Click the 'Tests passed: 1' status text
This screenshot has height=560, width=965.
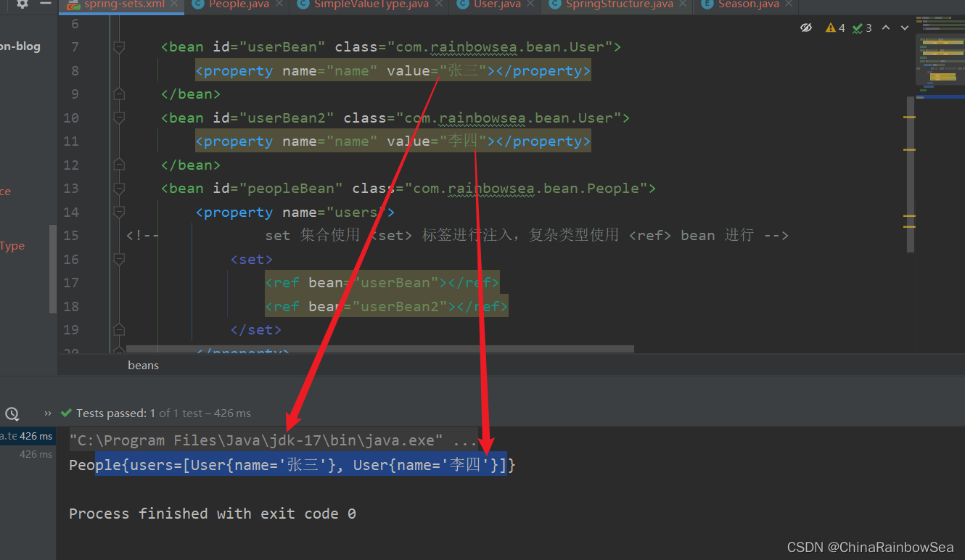116,413
